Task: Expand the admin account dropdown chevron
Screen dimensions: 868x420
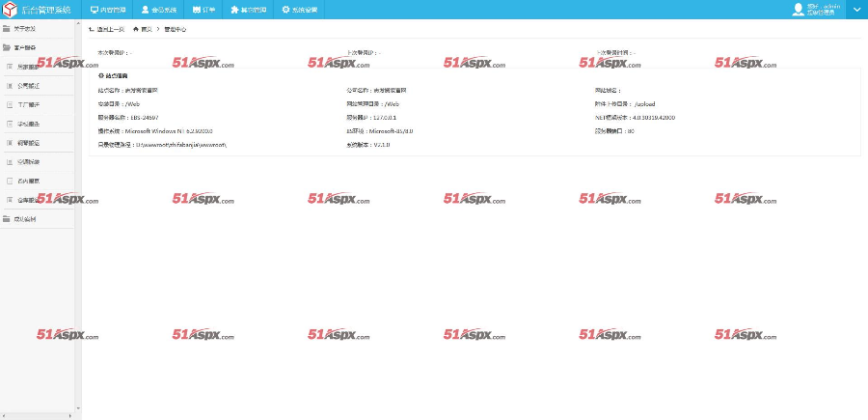Action: [857, 10]
